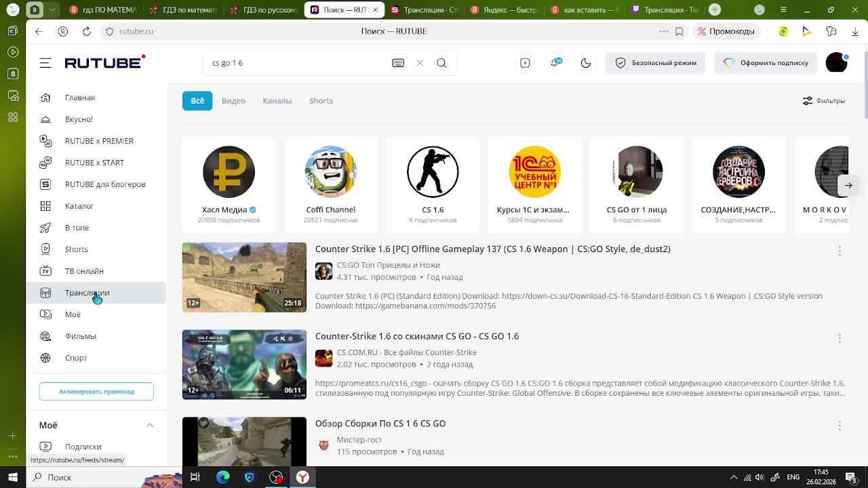Go back in the browser
This screenshot has height=488, width=868.
tap(39, 31)
